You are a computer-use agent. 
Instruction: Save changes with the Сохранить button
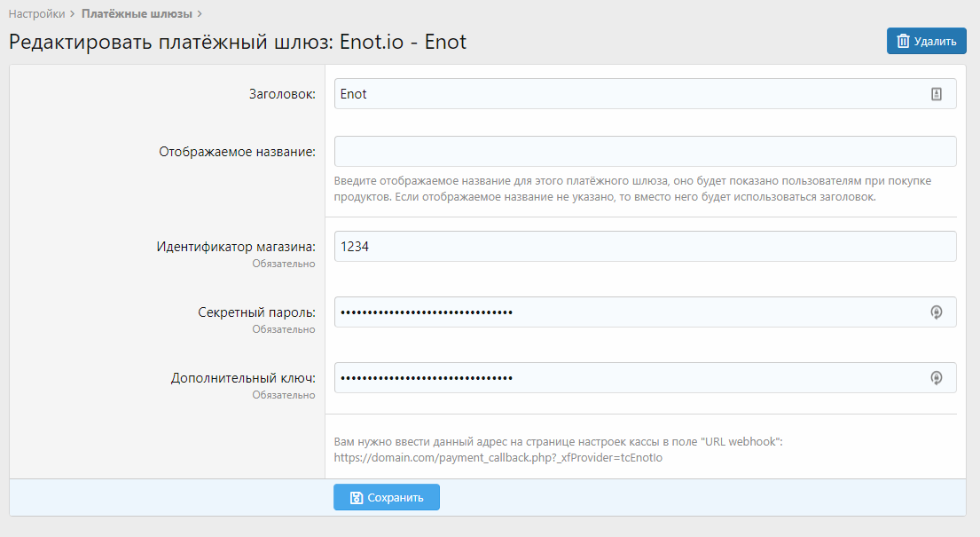click(387, 497)
